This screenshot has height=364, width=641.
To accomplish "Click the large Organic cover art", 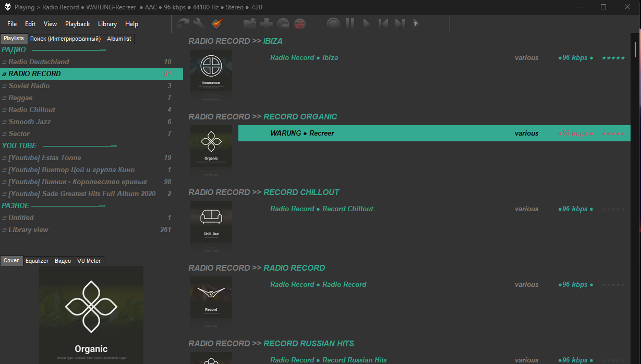I will coord(91,315).
